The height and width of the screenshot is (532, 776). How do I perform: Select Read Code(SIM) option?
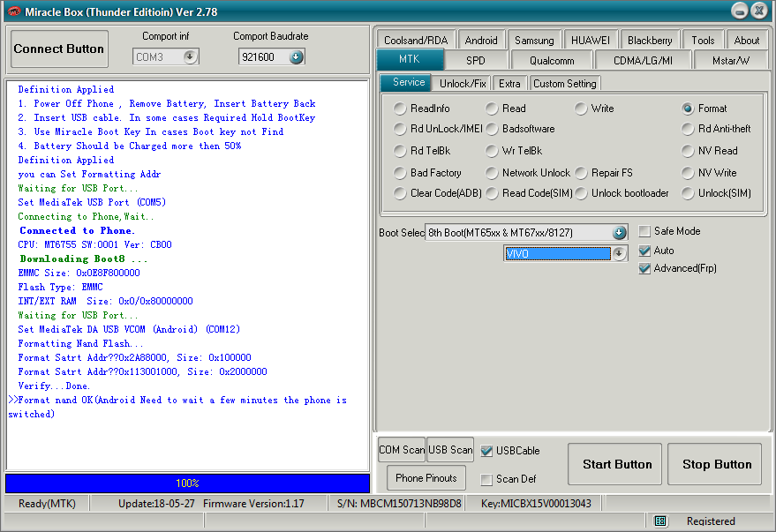(492, 193)
